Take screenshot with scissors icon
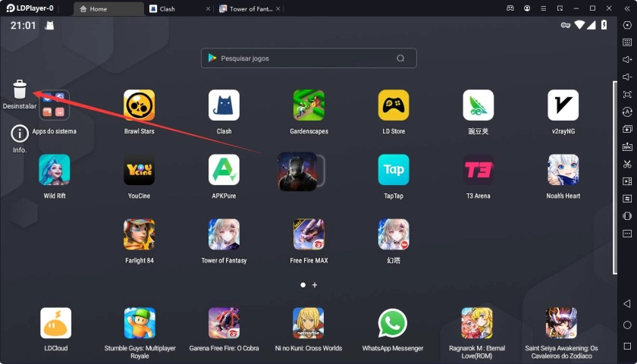 pyautogui.click(x=627, y=164)
